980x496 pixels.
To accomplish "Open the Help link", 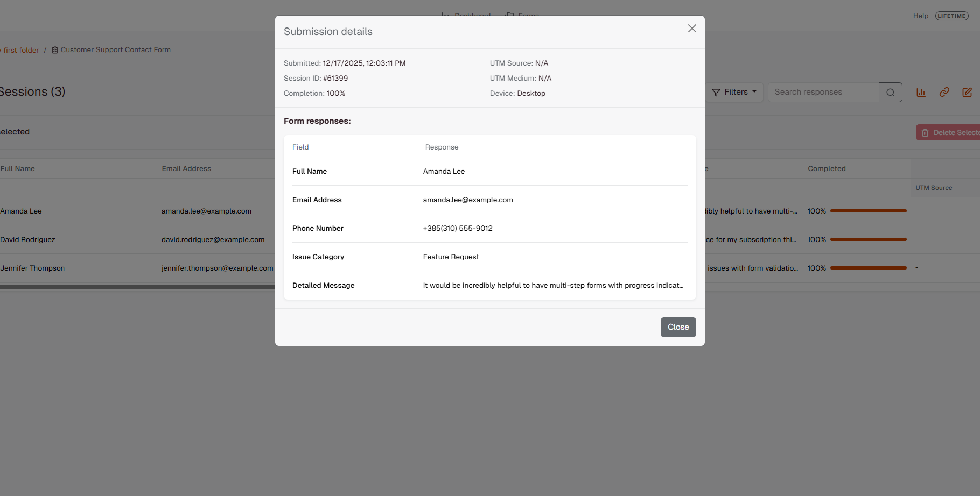I will click(x=921, y=16).
